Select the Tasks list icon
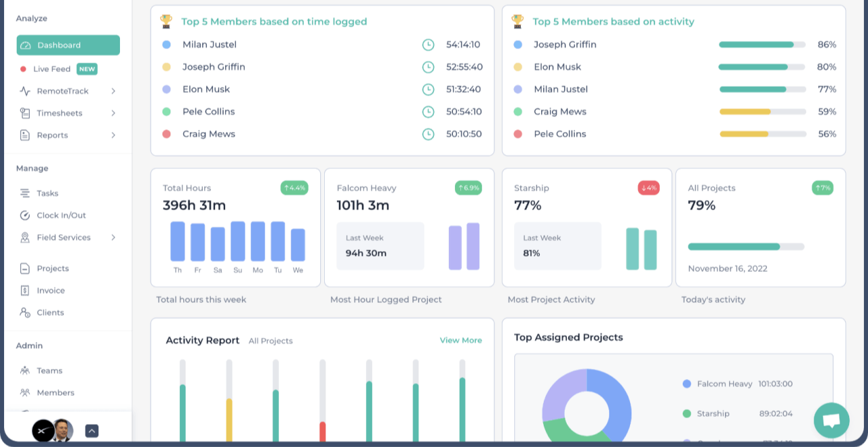The image size is (868, 447). [24, 193]
